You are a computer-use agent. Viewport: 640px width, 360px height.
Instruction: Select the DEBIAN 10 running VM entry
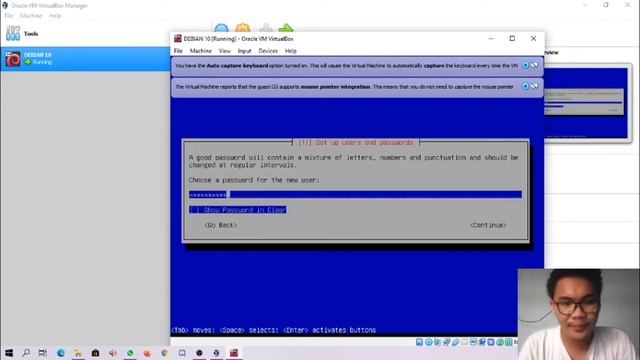85,59
